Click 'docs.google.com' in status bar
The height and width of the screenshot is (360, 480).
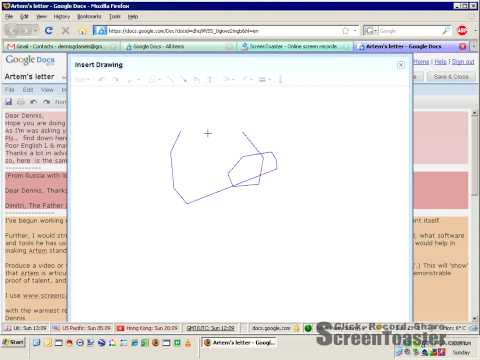click(x=271, y=328)
